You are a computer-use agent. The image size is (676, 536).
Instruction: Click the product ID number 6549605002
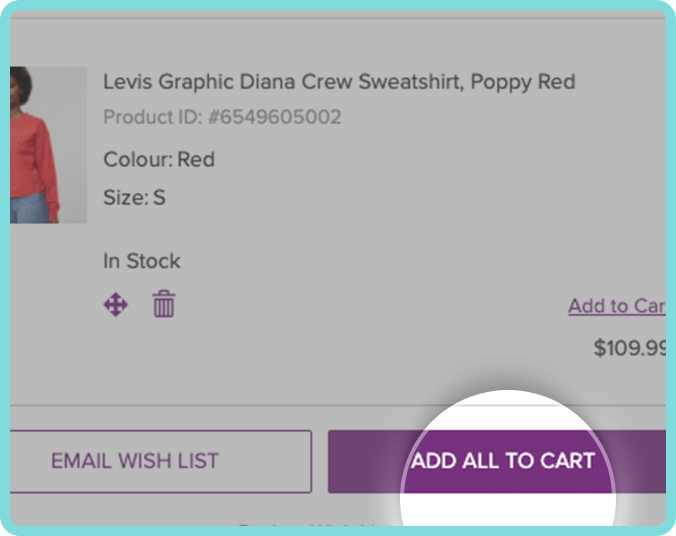(275, 117)
